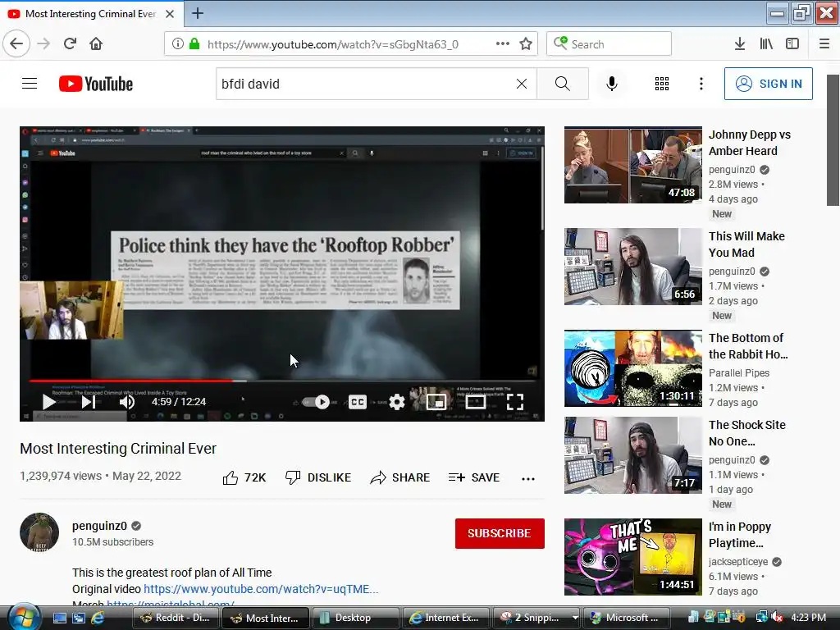Open the penguinz0 channel name link
Screen dimensions: 840x630
tap(99, 526)
